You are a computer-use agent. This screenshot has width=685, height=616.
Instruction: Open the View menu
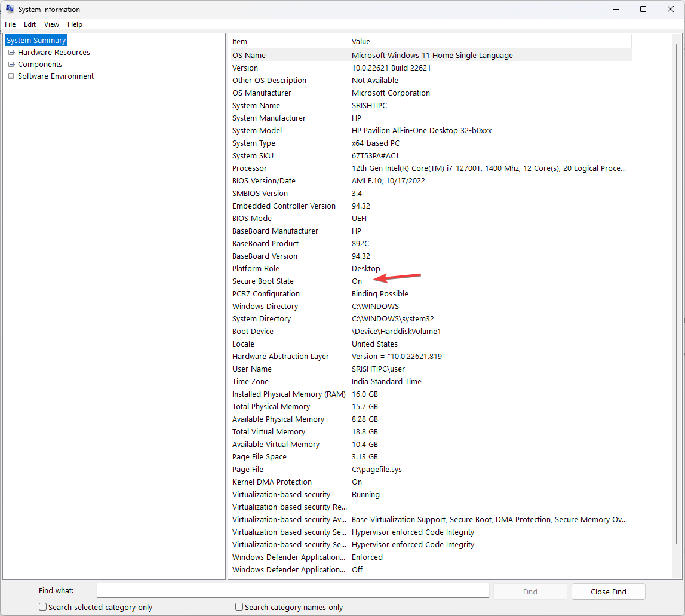[51, 24]
